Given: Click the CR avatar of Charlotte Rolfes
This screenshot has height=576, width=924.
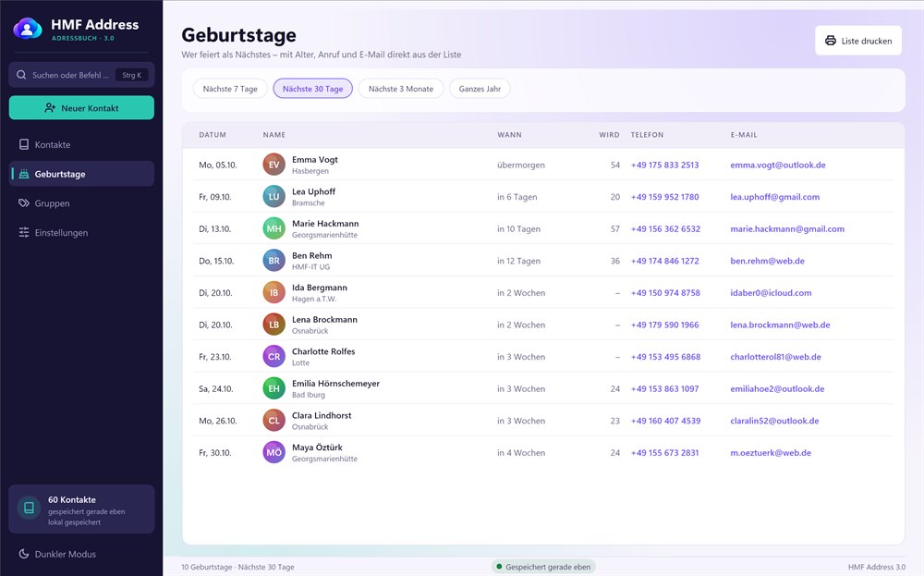Looking at the screenshot, I should coord(274,357).
